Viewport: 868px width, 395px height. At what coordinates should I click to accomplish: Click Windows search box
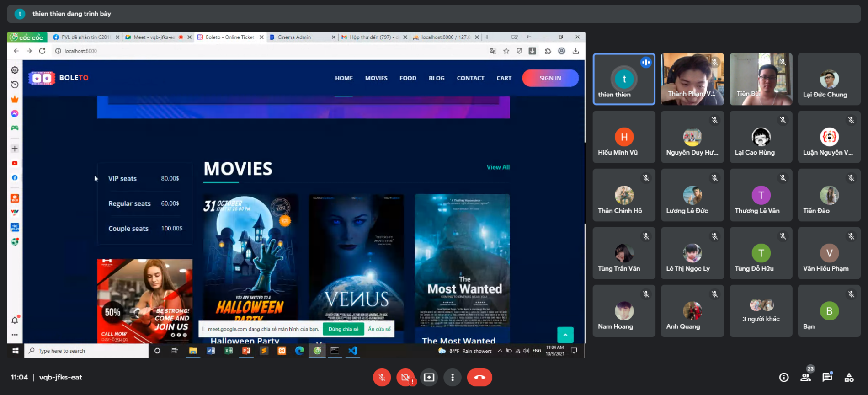tap(86, 351)
